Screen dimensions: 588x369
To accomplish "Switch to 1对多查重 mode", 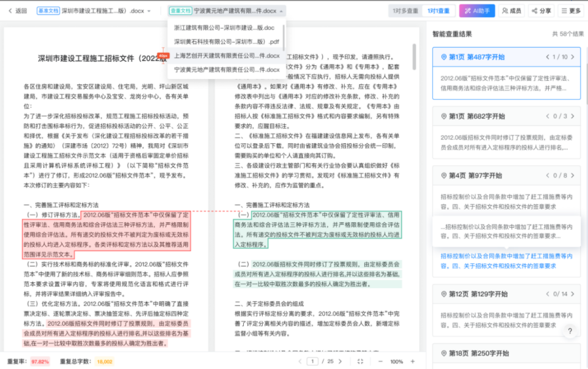I will [x=405, y=11].
